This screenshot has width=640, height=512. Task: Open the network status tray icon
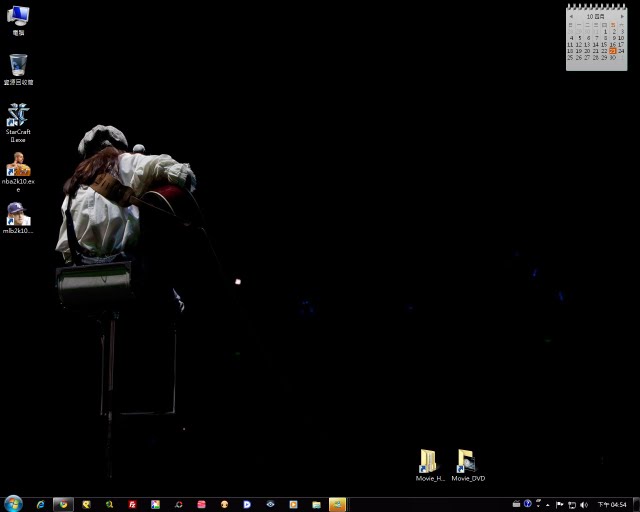pos(572,505)
